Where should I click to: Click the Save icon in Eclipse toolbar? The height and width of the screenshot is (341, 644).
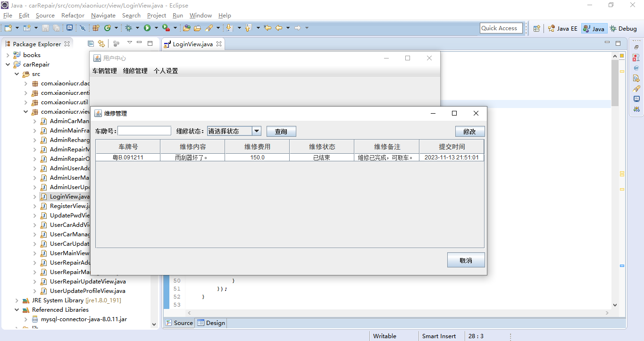46,28
